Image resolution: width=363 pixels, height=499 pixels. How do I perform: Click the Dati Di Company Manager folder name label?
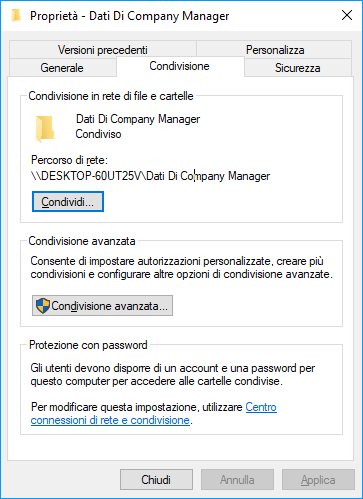pos(138,119)
